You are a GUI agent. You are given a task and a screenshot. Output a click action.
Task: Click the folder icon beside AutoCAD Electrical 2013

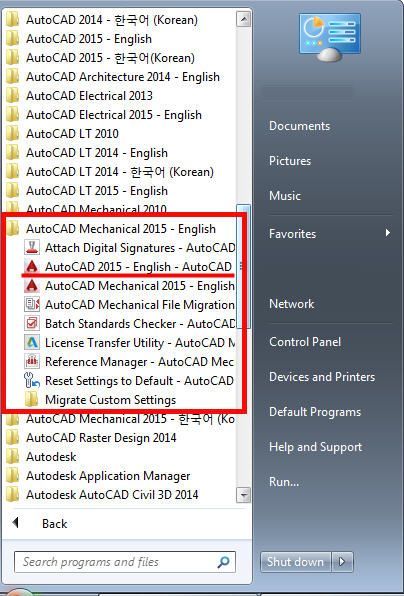pyautogui.click(x=13, y=95)
